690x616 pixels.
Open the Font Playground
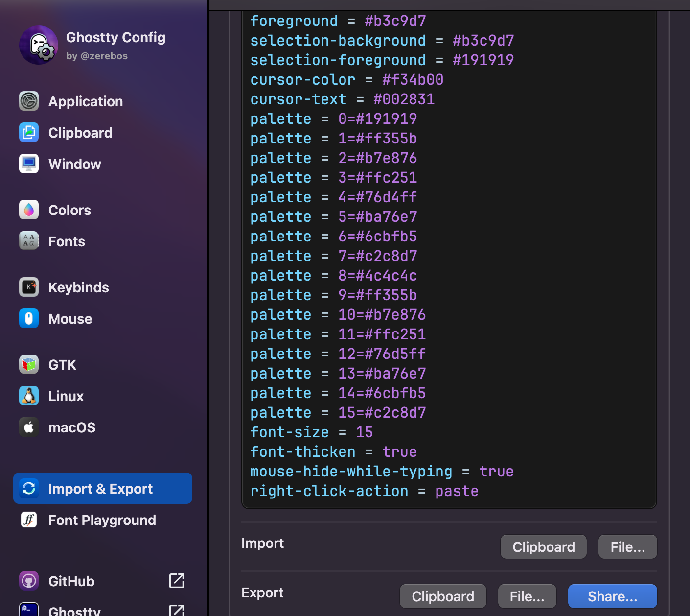click(x=102, y=520)
